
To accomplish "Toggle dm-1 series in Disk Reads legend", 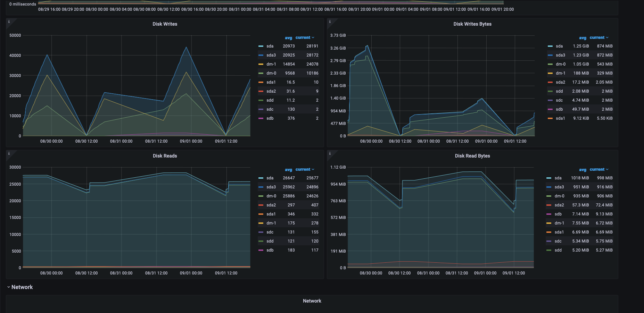I will tap(271, 223).
